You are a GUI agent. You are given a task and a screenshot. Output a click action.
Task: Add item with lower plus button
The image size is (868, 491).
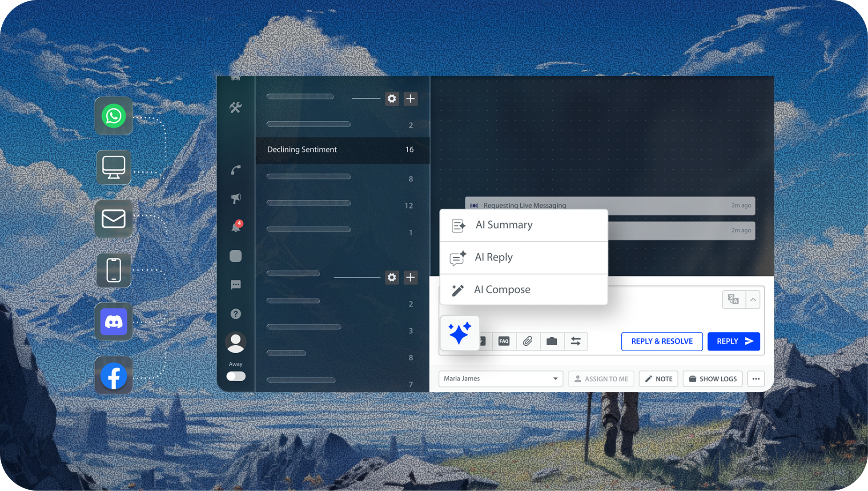(x=410, y=277)
